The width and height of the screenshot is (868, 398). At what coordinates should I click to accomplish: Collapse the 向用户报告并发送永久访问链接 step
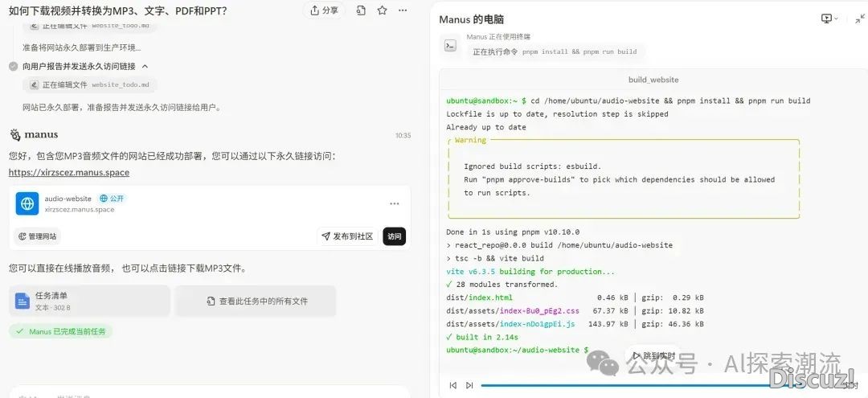145,67
